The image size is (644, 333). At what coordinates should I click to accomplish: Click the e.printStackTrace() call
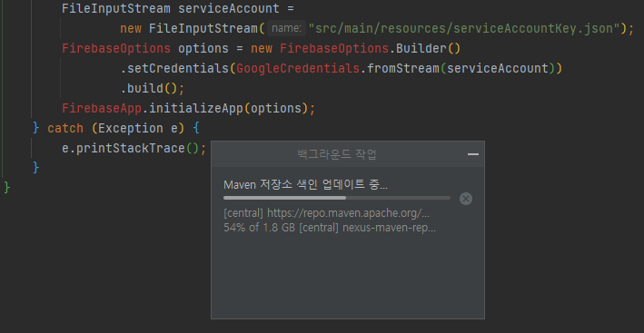[x=134, y=149]
